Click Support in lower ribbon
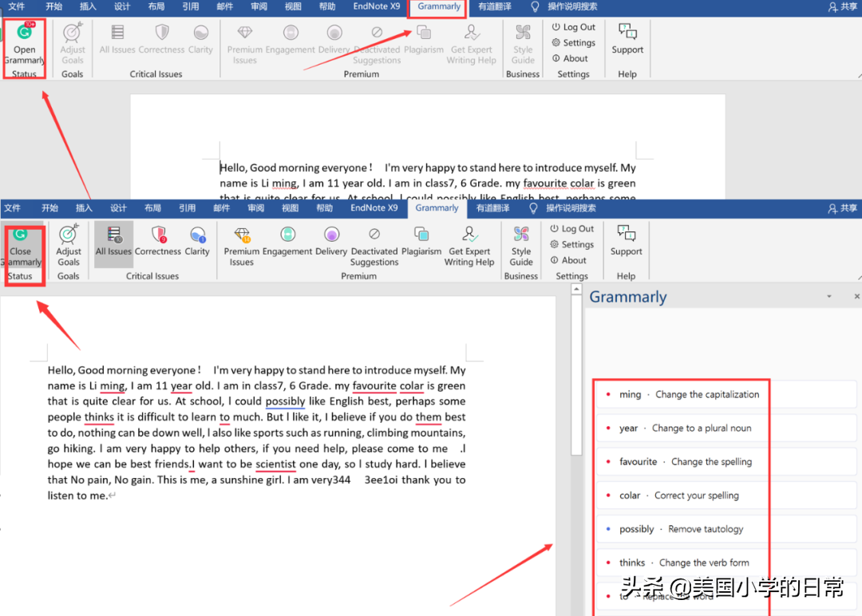The width and height of the screenshot is (862, 616). pos(627,241)
